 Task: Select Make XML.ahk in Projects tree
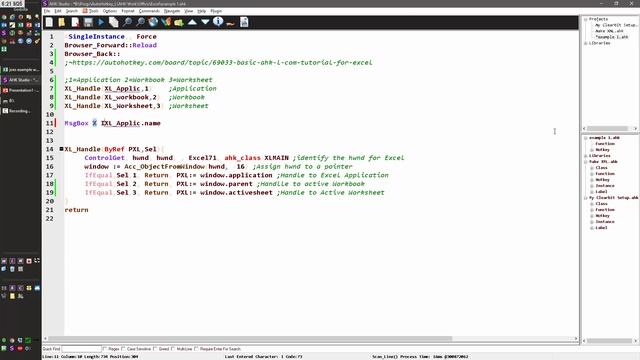coord(609,31)
